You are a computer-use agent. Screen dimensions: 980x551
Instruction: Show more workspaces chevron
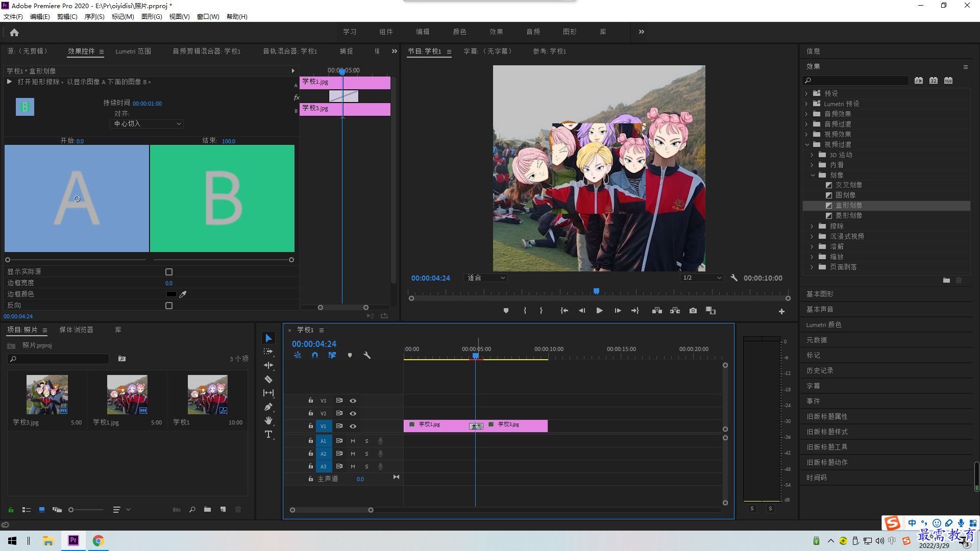click(x=642, y=32)
